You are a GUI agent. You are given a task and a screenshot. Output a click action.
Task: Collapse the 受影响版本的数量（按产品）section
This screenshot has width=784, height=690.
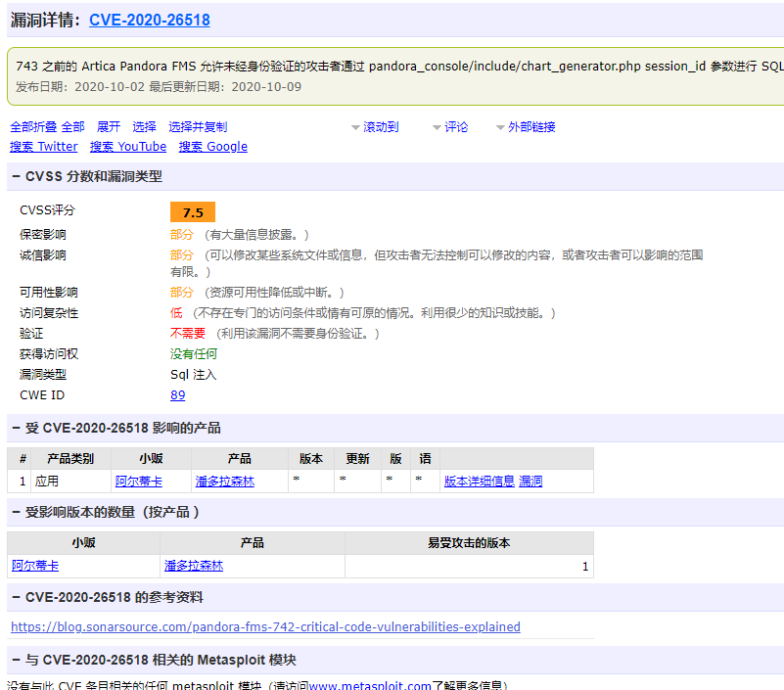pyautogui.click(x=16, y=512)
